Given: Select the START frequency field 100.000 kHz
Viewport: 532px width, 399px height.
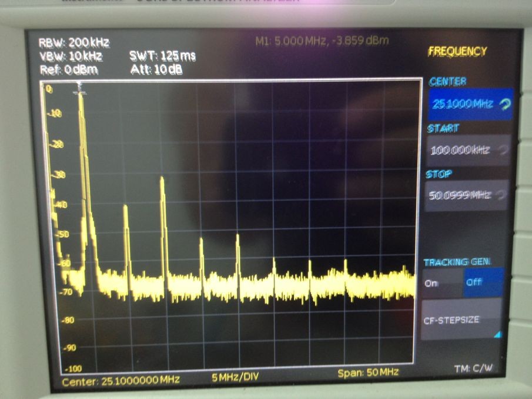Looking at the screenshot, I should (x=468, y=149).
